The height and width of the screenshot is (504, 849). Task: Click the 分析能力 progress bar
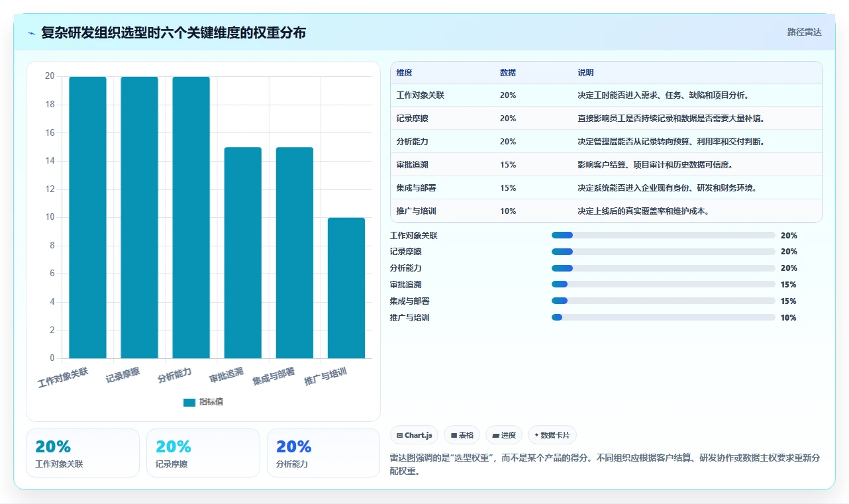(x=664, y=268)
